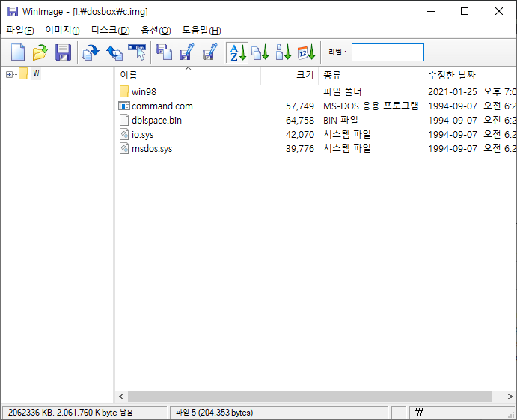Click type text BIN 파일
The height and width of the screenshot is (420, 517).
point(340,120)
